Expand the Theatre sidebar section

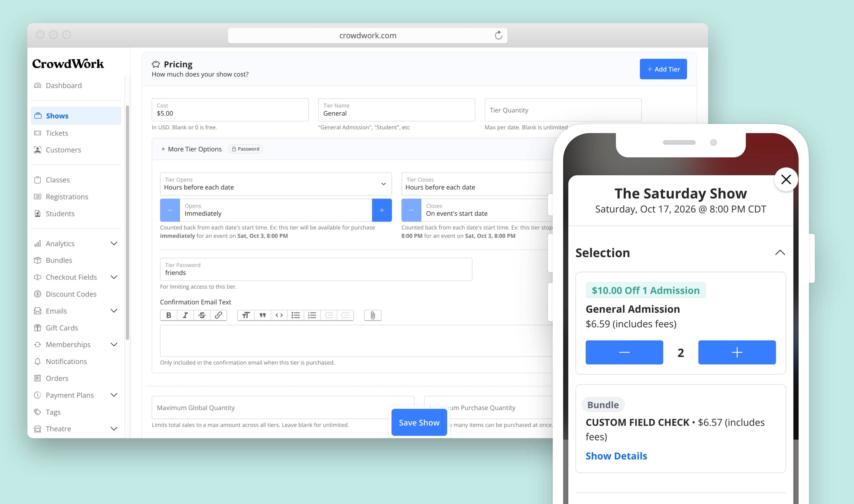pos(114,429)
